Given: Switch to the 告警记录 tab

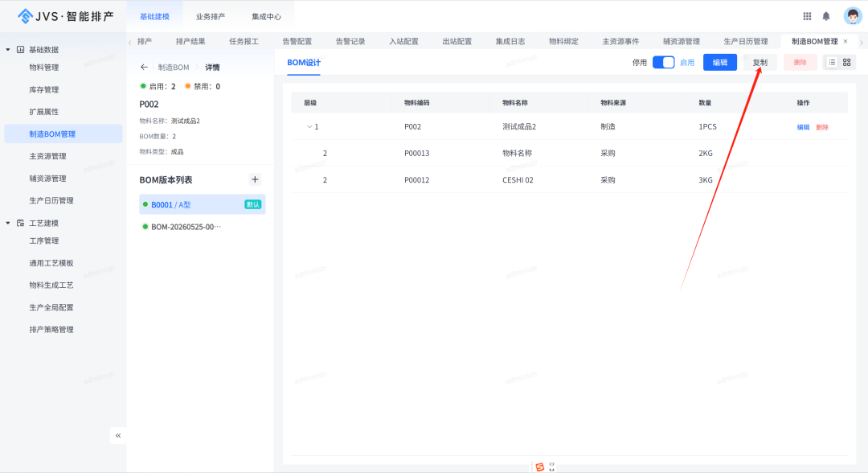Looking at the screenshot, I should (x=350, y=41).
